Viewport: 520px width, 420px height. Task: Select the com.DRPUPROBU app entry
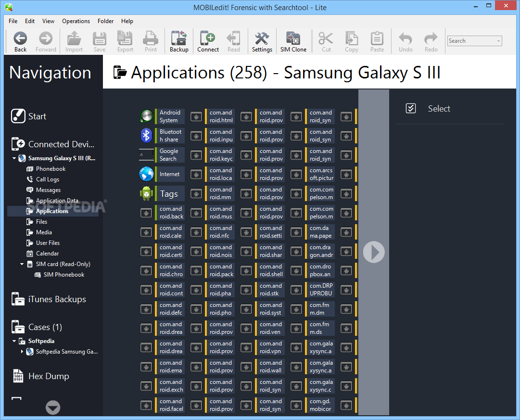312,289
